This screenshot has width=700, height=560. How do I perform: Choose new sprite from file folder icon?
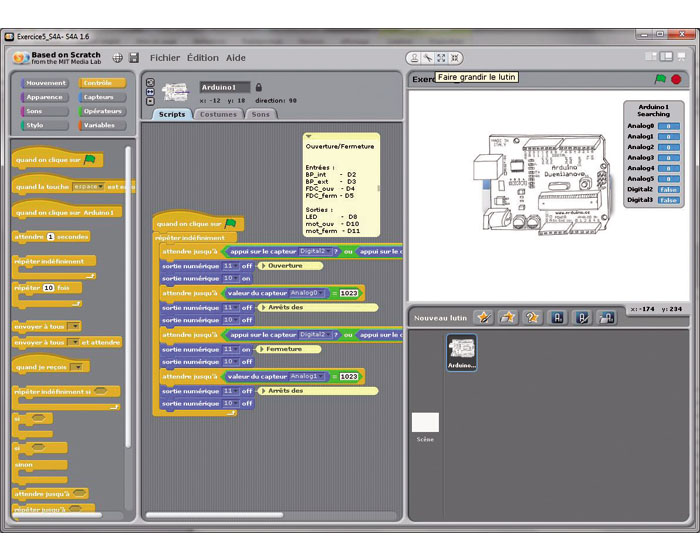[509, 317]
